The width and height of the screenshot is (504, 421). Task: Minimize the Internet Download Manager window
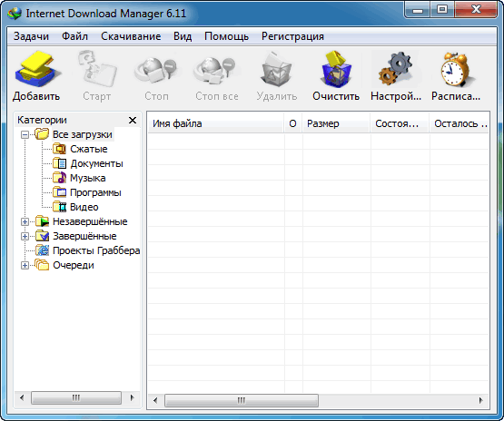[x=418, y=10]
